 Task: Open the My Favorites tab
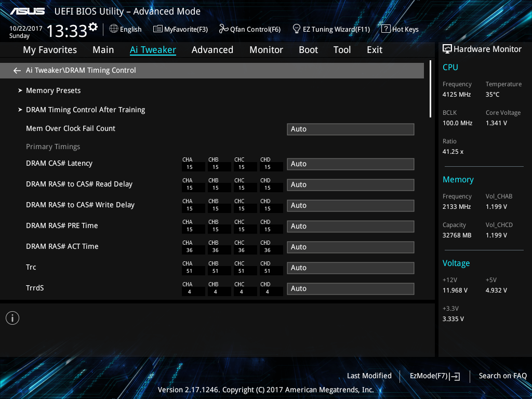[50, 50]
